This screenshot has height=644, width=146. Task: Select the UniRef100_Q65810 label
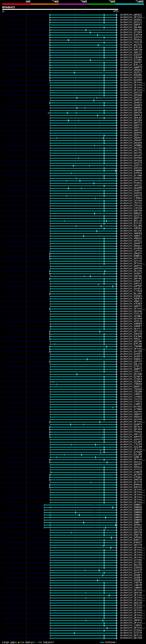point(131,525)
